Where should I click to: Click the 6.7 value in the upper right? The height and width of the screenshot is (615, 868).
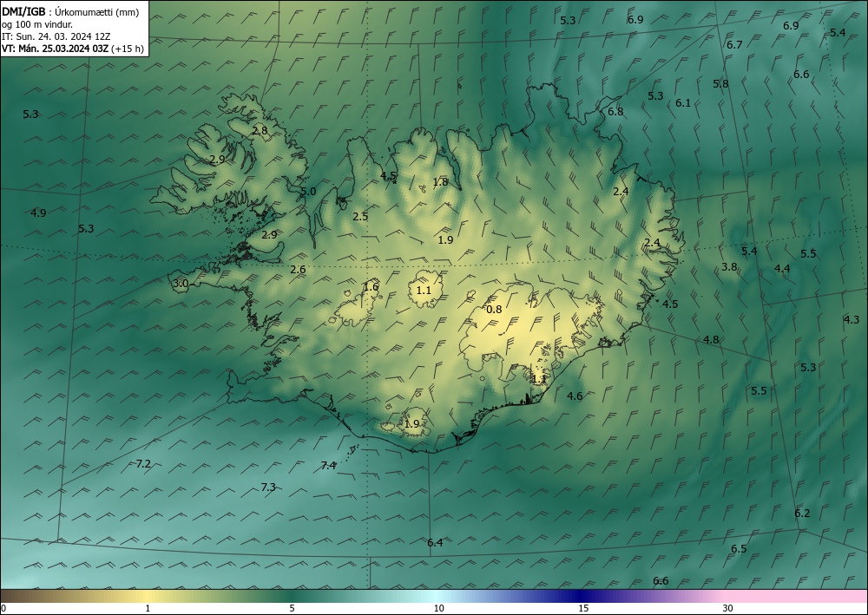click(734, 45)
